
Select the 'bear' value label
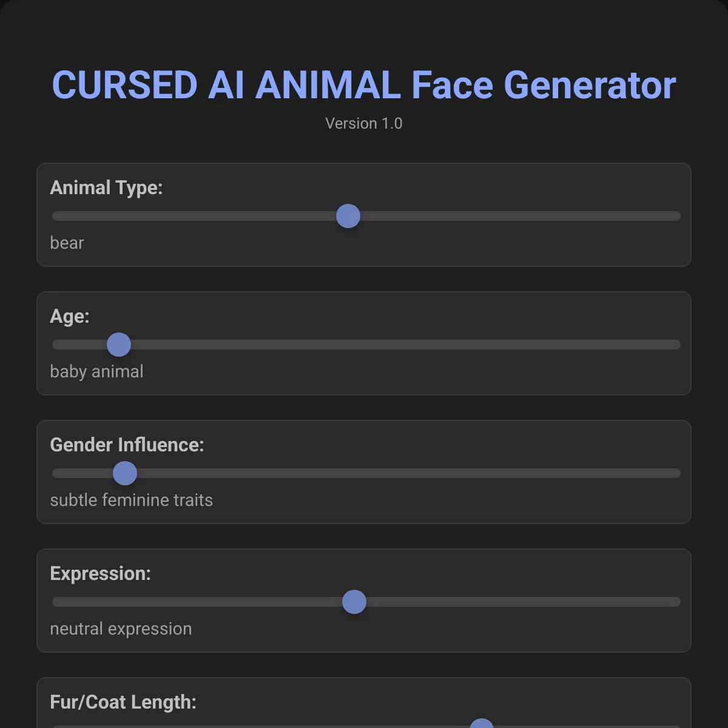(x=67, y=243)
